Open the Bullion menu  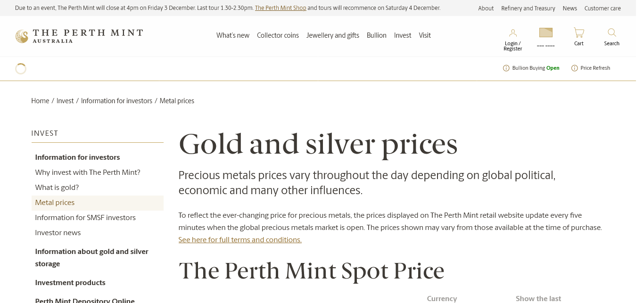coord(376,35)
